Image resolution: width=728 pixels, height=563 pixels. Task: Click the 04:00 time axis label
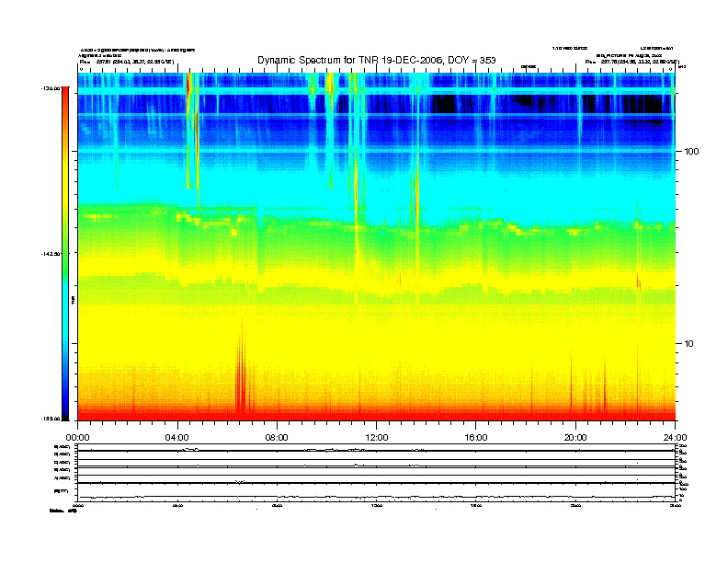tap(177, 438)
